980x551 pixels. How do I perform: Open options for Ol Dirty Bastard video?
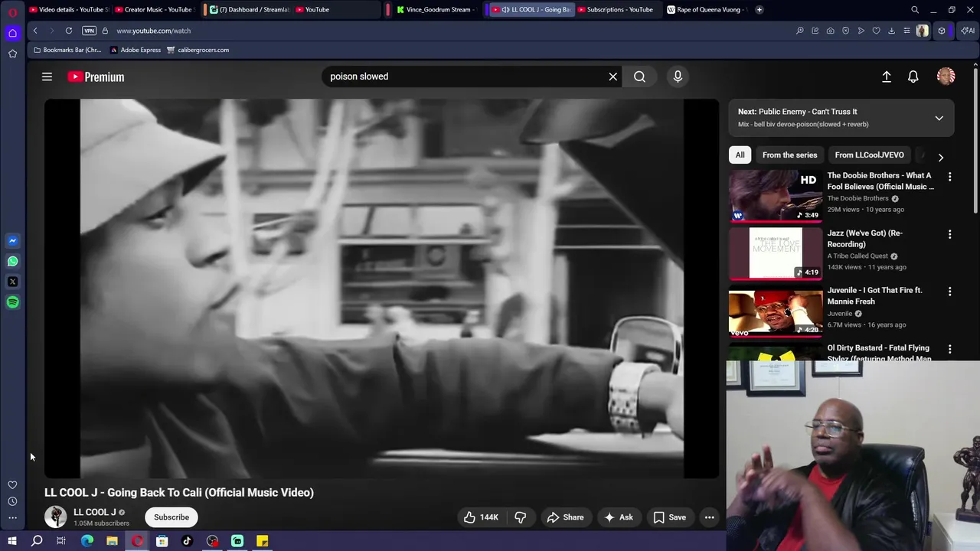[949, 349]
